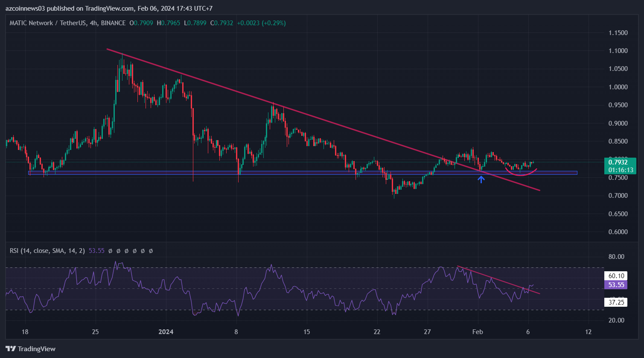Click the '25' date on time axis
This screenshot has height=358, width=644.
(95, 332)
